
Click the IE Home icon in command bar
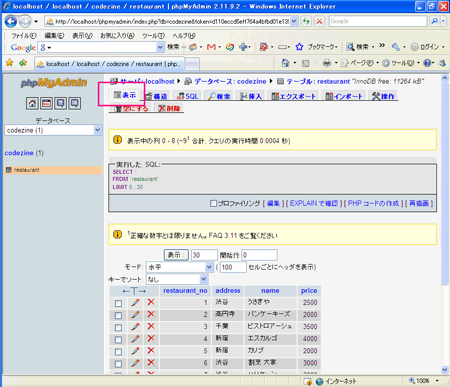[285, 63]
